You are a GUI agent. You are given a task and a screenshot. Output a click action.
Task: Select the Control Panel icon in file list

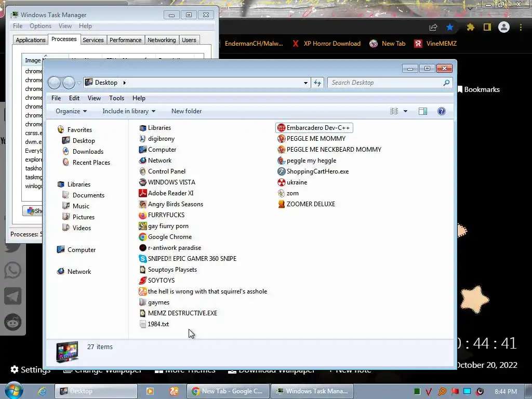tap(142, 171)
